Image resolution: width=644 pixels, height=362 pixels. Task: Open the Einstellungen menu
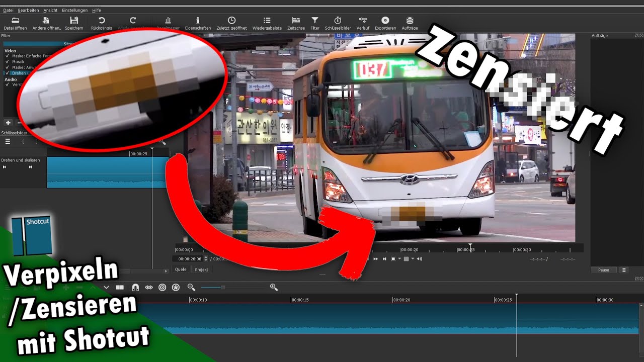click(x=74, y=10)
